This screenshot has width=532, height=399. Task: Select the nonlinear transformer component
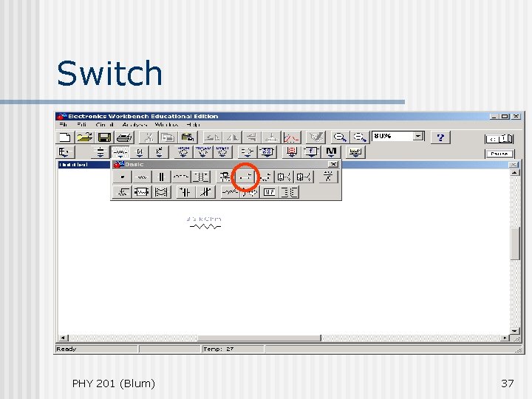(289, 192)
